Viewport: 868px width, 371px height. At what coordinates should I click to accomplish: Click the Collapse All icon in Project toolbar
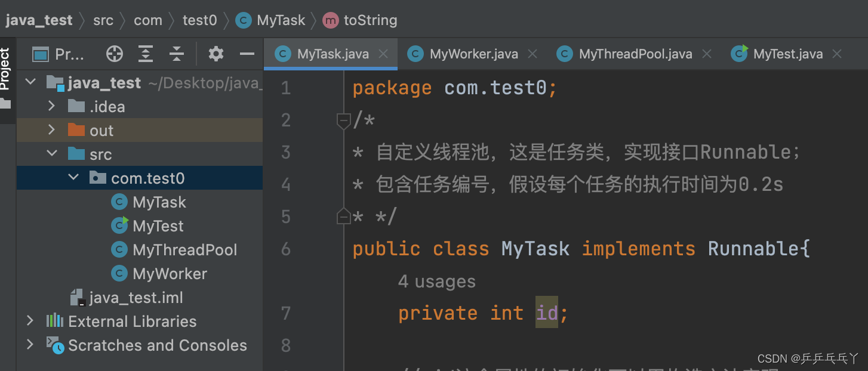pyautogui.click(x=177, y=54)
